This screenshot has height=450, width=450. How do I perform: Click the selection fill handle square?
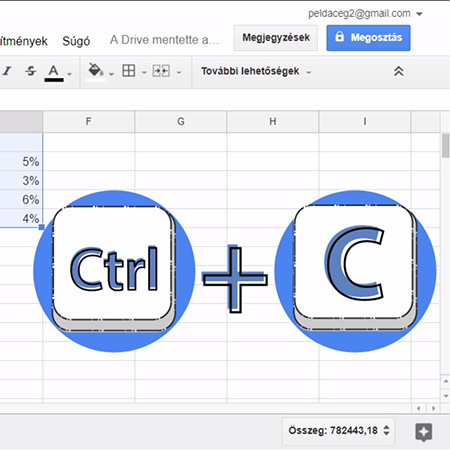(x=42, y=227)
